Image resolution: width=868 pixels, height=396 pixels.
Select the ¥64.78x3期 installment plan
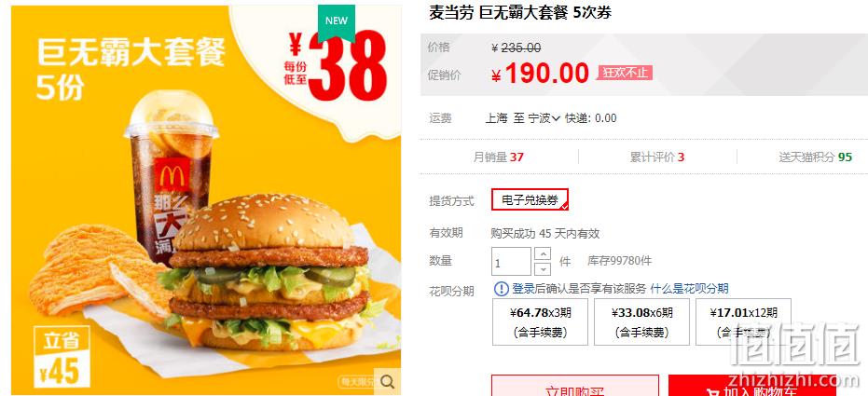pyautogui.click(x=540, y=321)
